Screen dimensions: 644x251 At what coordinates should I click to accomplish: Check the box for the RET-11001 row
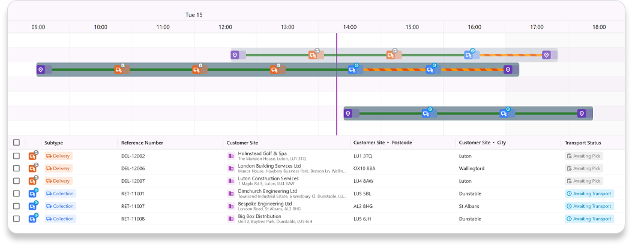pos(16,193)
